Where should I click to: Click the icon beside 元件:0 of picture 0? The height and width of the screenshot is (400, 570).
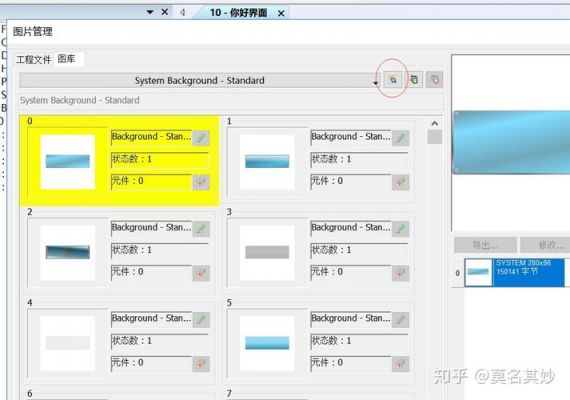(x=201, y=182)
